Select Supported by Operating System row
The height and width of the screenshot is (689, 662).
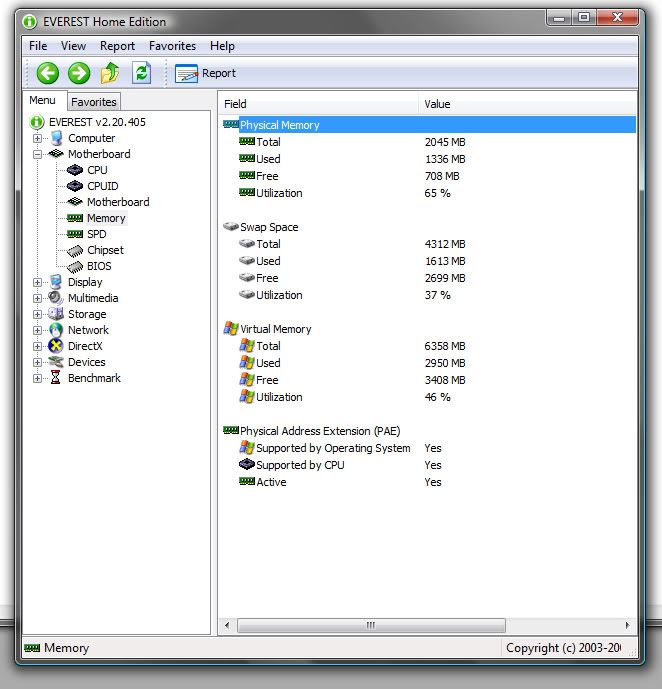[x=429, y=448]
